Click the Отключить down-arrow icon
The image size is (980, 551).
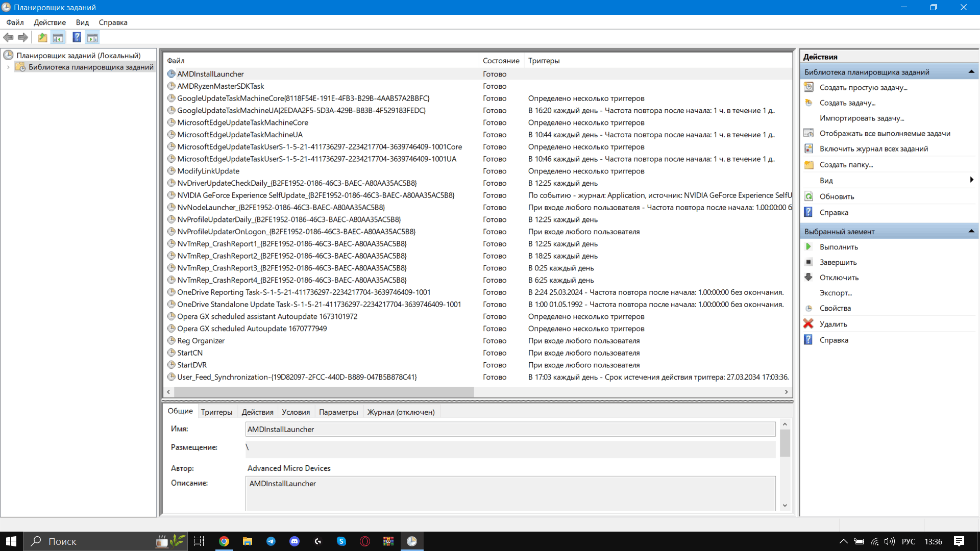click(808, 278)
